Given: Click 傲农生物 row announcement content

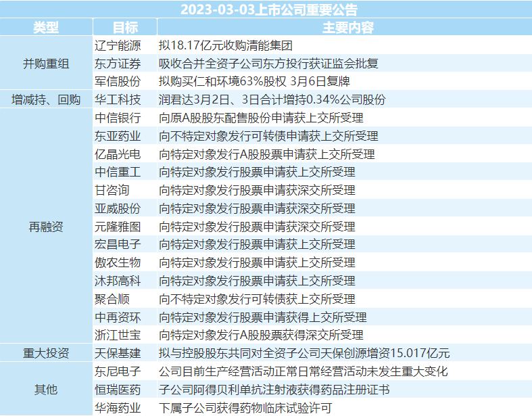Looking at the screenshot, I should [x=257, y=262].
